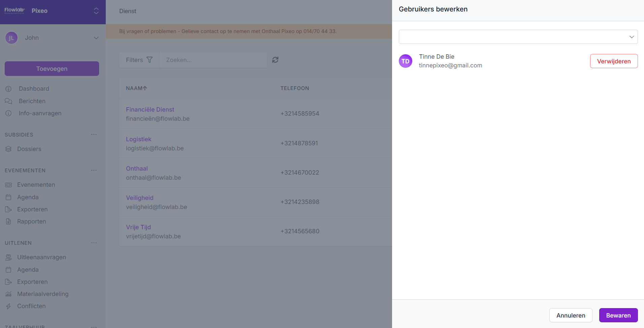Open the Pixeo organization switcher

[96, 11]
